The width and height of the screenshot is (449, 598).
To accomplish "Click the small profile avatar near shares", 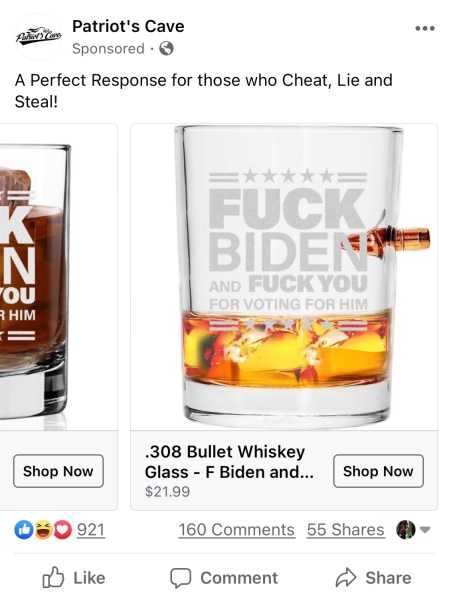I will [x=406, y=529].
